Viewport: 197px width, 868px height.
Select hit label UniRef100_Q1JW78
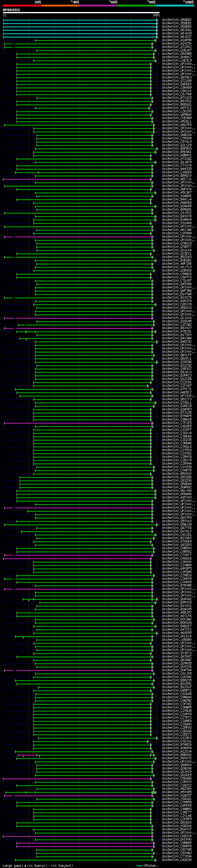coord(177,162)
